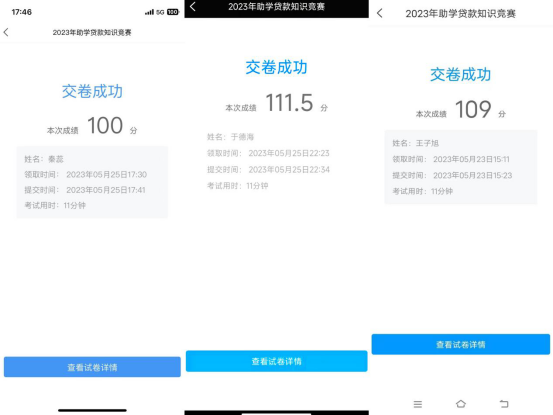Tap 交卷成功 heading on middle screen
The width and height of the screenshot is (553, 415).
[276, 67]
